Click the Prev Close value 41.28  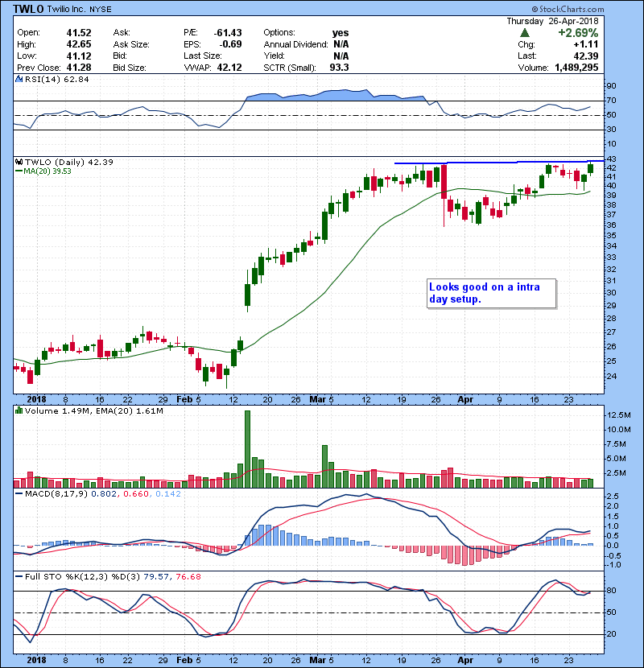pos(79,68)
